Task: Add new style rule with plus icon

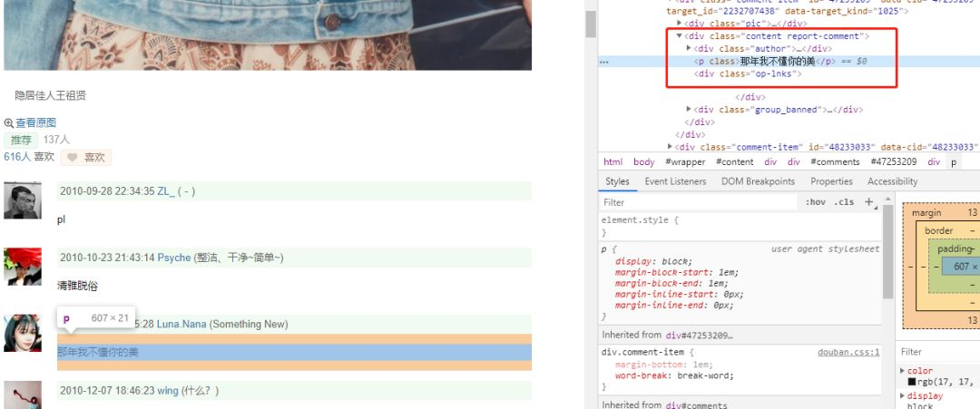Action: (868, 201)
